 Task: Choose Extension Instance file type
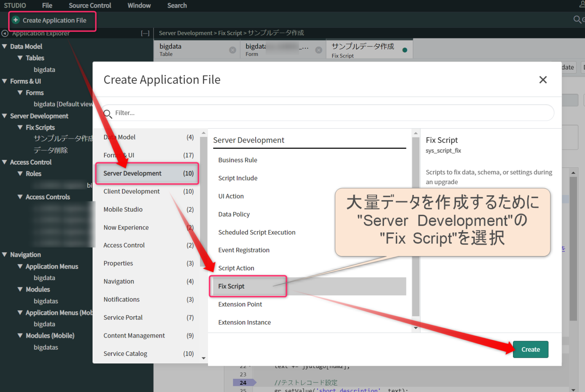(310, 322)
